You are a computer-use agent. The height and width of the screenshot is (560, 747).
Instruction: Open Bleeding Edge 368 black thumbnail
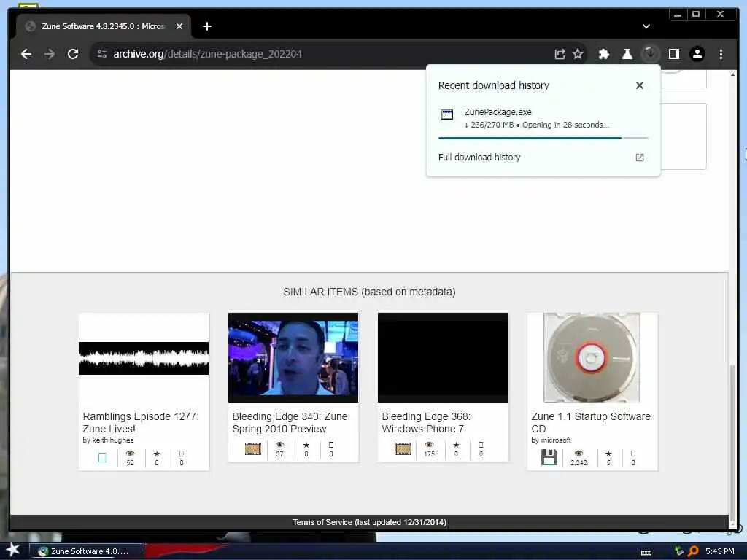tap(443, 358)
